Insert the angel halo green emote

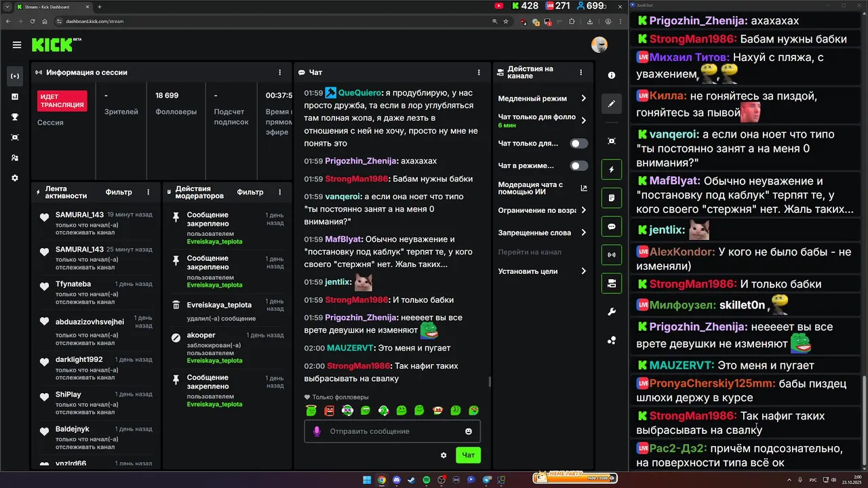[x=311, y=410]
